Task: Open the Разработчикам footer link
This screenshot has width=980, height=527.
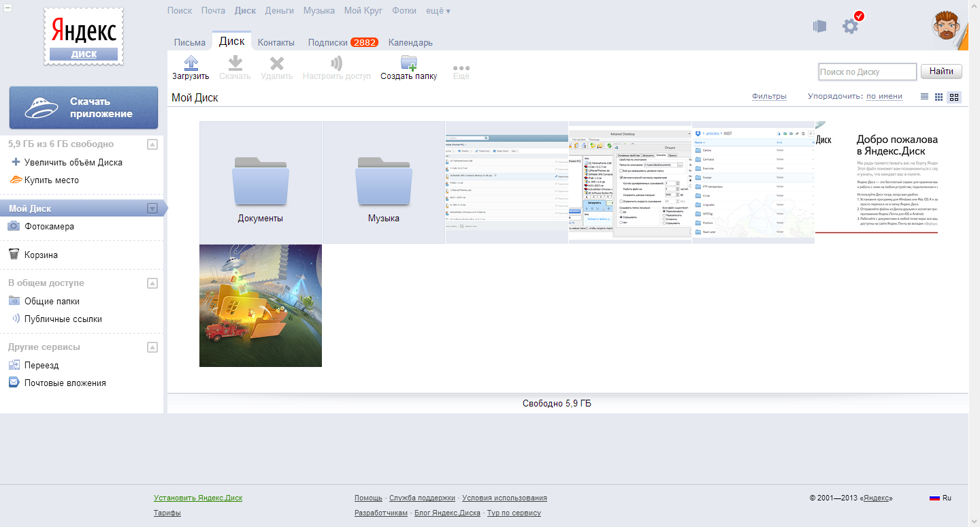Action: (x=381, y=513)
